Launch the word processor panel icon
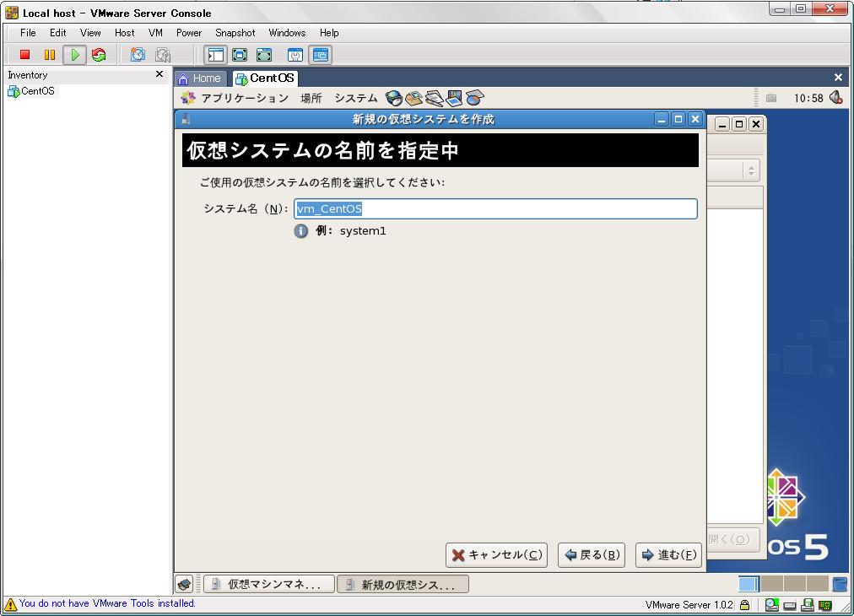 coord(434,98)
